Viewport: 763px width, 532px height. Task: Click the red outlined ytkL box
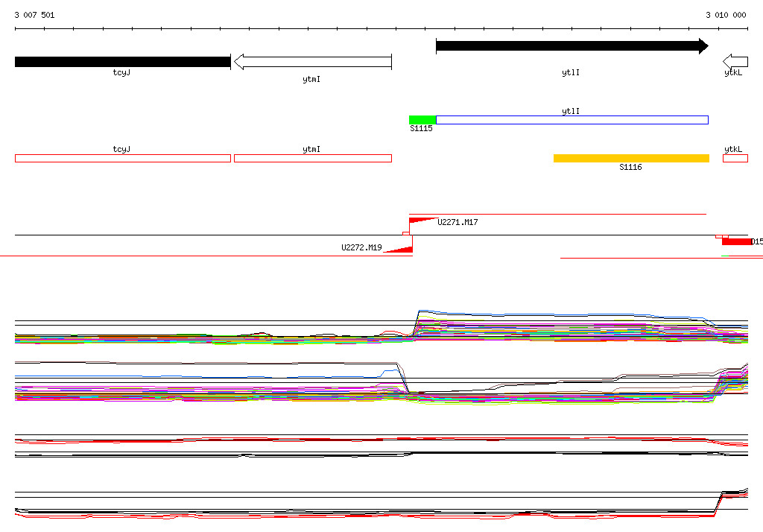[735, 158]
